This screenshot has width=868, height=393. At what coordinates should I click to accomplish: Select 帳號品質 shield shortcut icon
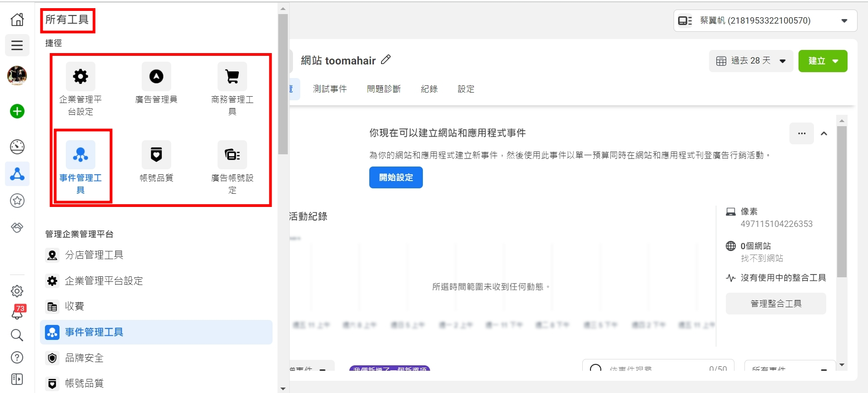click(156, 155)
